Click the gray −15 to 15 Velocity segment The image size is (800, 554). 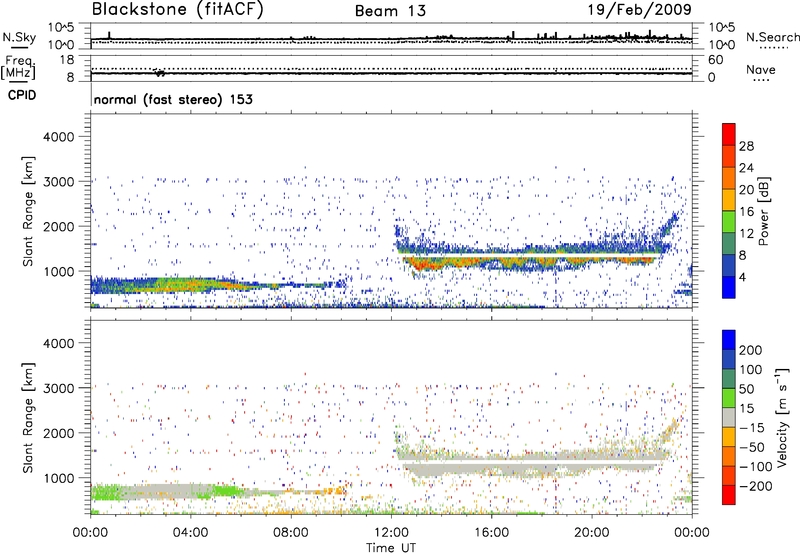pyautogui.click(x=729, y=417)
